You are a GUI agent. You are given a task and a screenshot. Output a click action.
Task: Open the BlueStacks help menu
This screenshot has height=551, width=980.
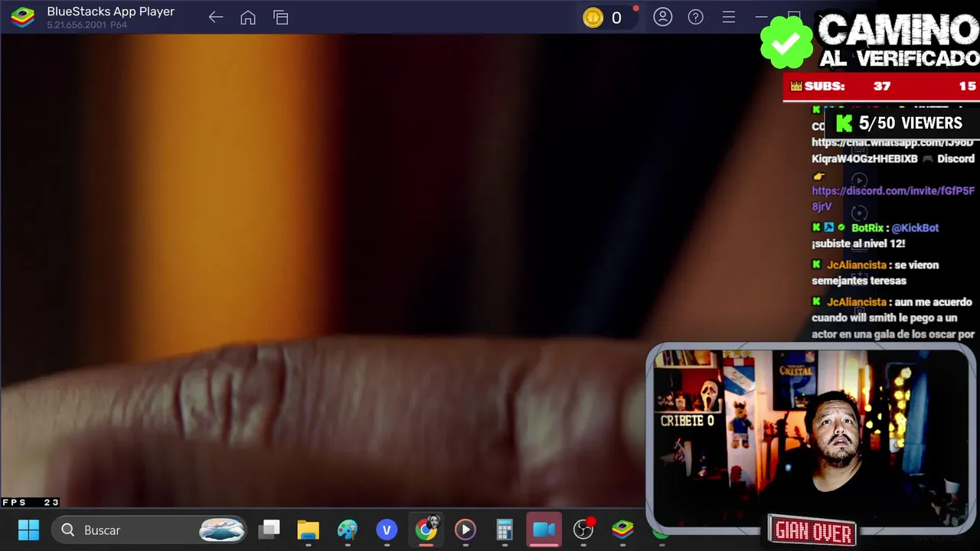696,17
